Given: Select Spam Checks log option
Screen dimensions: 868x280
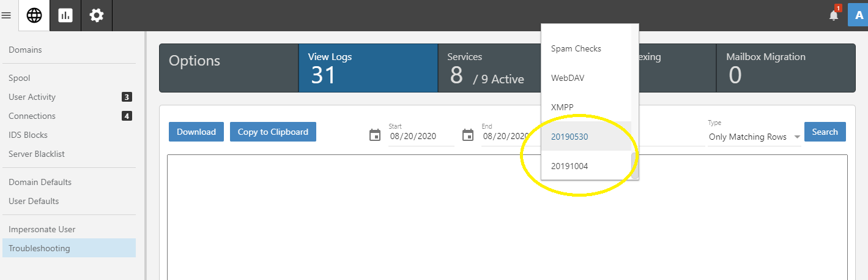Looking at the screenshot, I should (576, 48).
